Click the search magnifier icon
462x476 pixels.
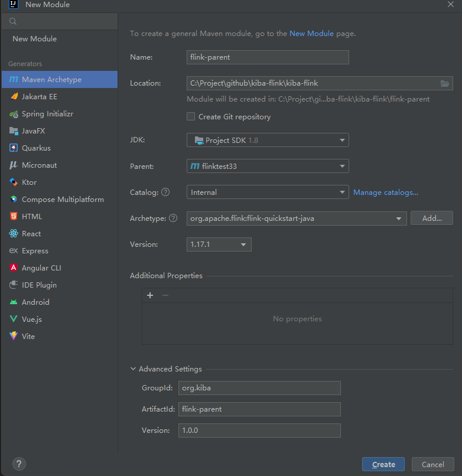13,21
